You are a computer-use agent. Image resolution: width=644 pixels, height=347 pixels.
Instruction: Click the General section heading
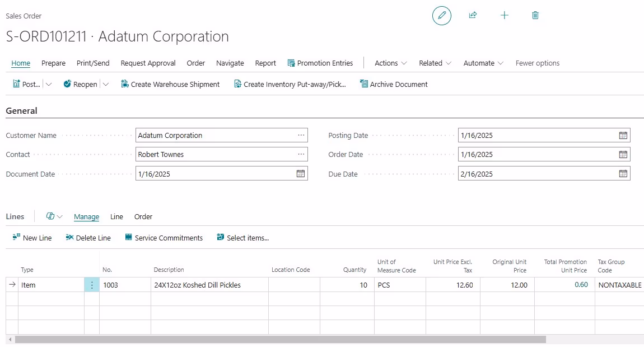click(x=21, y=110)
